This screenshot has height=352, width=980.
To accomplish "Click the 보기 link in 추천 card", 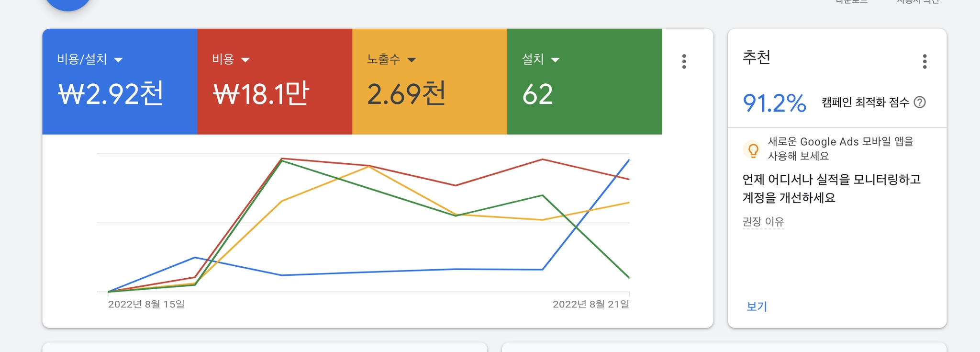I will (x=757, y=307).
